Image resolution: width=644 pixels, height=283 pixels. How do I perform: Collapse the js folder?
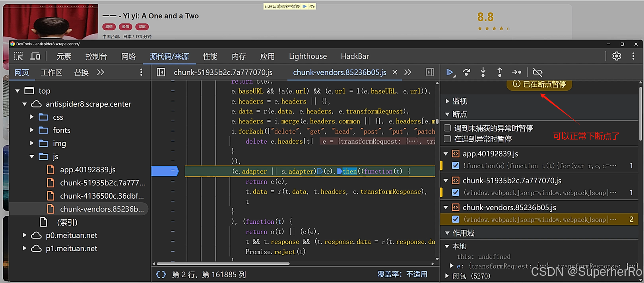coord(32,156)
